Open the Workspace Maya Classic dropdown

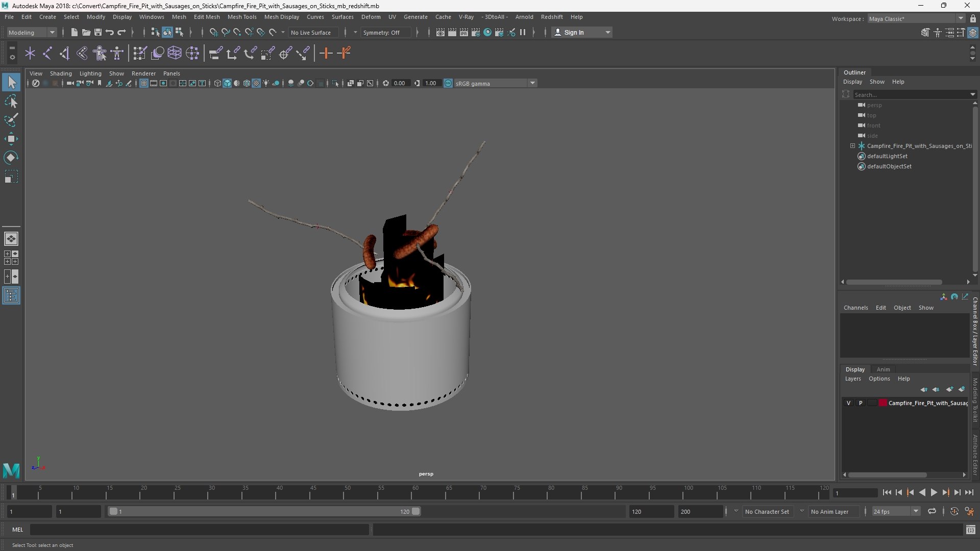coord(916,19)
